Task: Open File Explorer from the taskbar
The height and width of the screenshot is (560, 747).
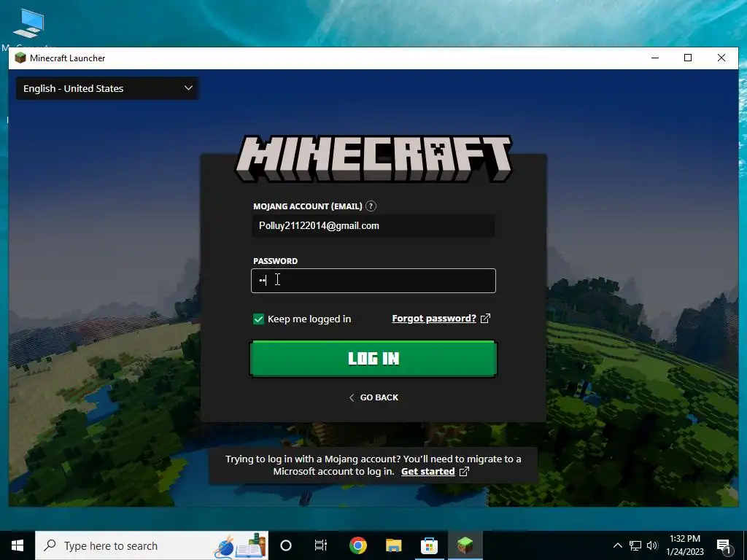Action: (x=393, y=545)
